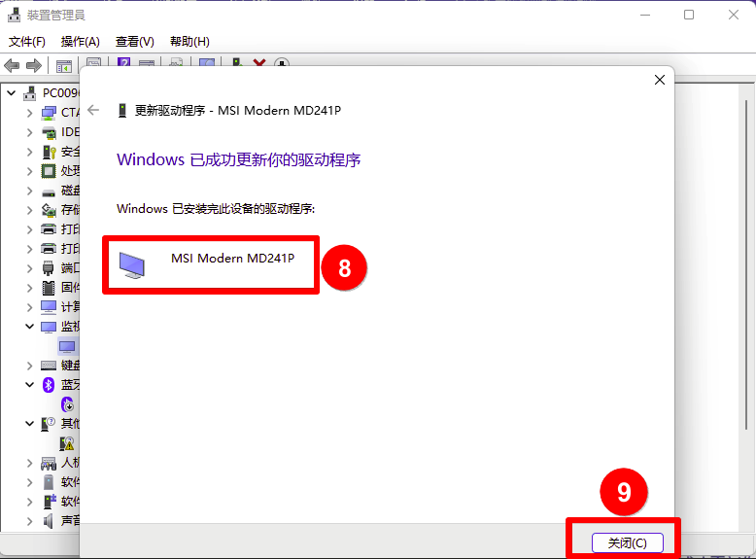Expand the 人机 interface devices category

[30, 464]
